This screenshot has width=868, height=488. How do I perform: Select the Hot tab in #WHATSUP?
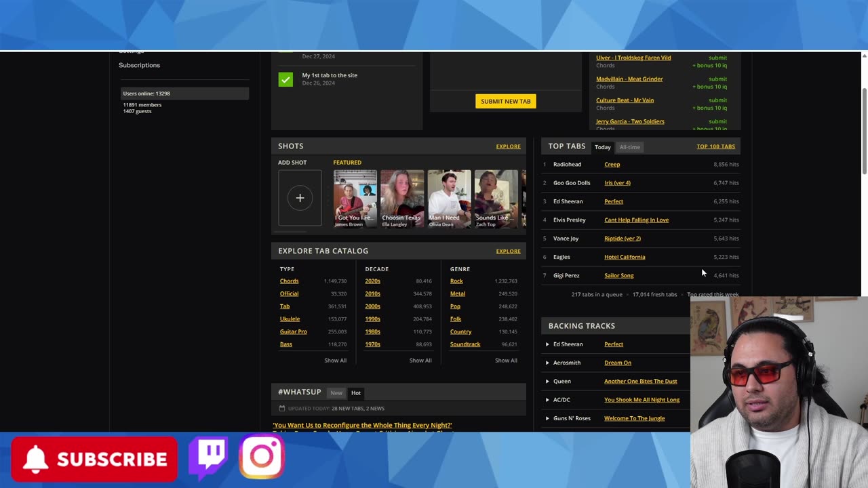point(356,393)
